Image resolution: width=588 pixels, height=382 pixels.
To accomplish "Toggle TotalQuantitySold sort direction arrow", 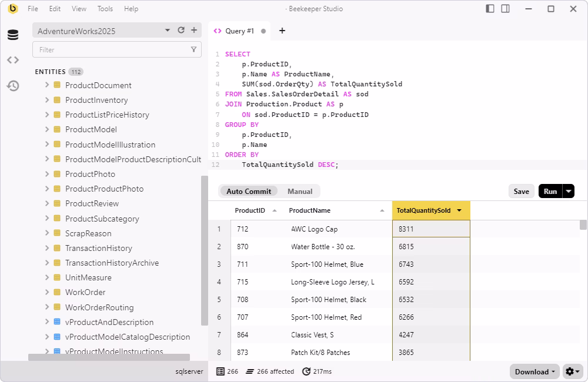I will tap(459, 210).
